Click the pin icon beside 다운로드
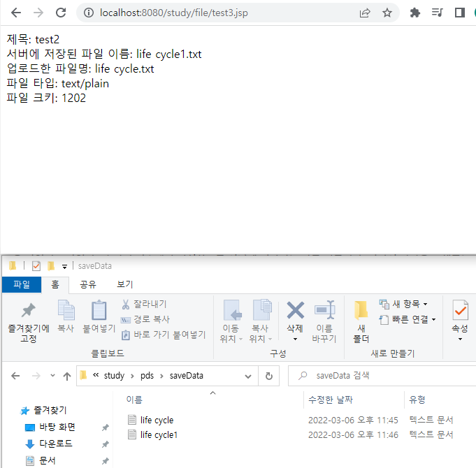The width and height of the screenshot is (476, 468). click(105, 444)
